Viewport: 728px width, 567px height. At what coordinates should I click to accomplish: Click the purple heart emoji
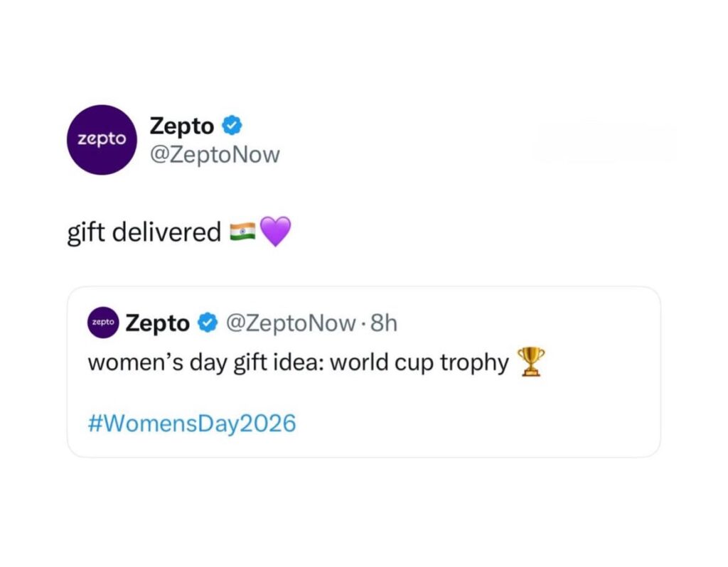276,232
